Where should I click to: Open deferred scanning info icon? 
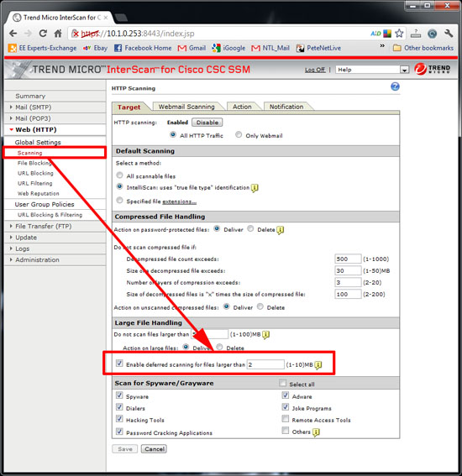318,365
